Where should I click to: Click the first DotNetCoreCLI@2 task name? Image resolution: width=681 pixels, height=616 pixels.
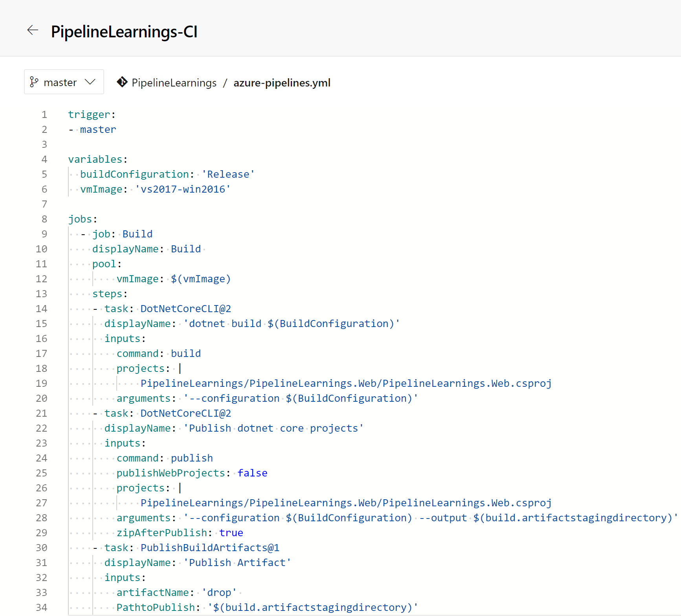(185, 309)
